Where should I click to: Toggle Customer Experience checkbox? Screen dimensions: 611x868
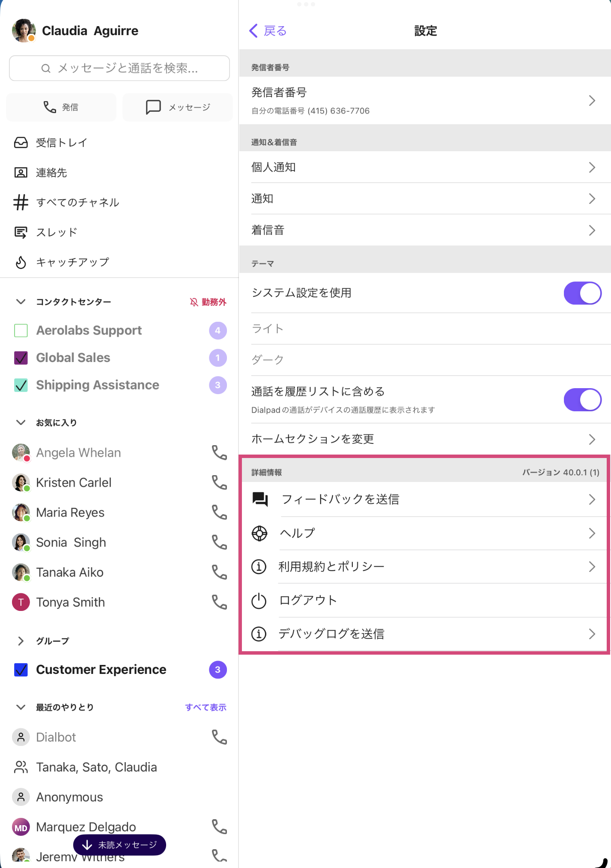(x=21, y=670)
